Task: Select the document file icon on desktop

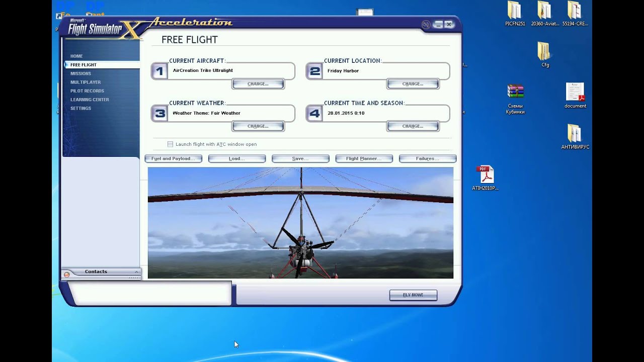Action: [x=575, y=96]
